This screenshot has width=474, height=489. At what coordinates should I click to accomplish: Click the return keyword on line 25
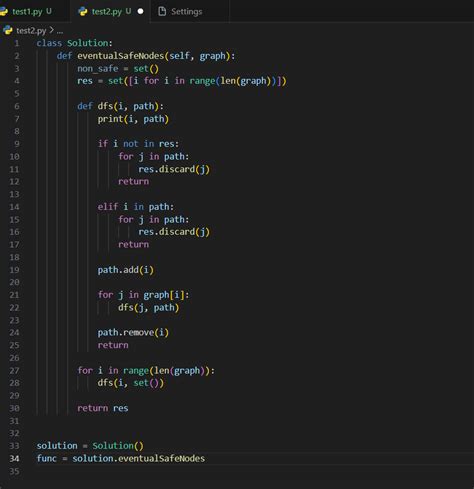113,345
